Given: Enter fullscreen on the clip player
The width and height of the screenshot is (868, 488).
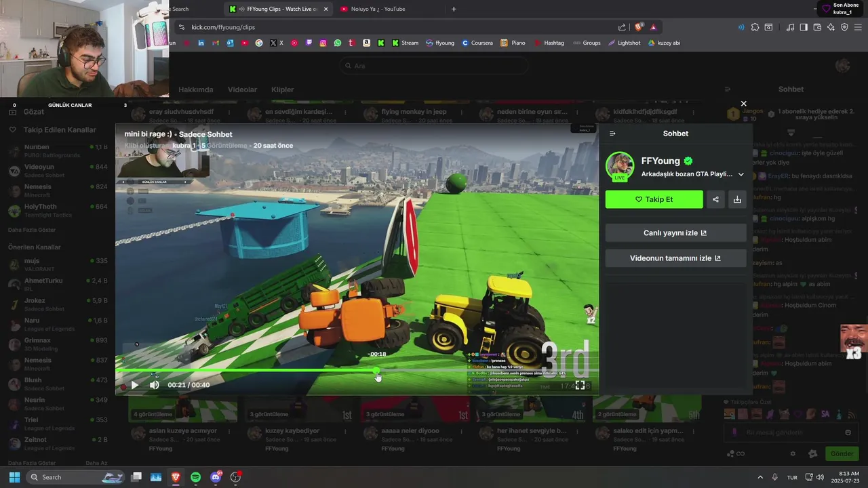Looking at the screenshot, I should coord(580,385).
